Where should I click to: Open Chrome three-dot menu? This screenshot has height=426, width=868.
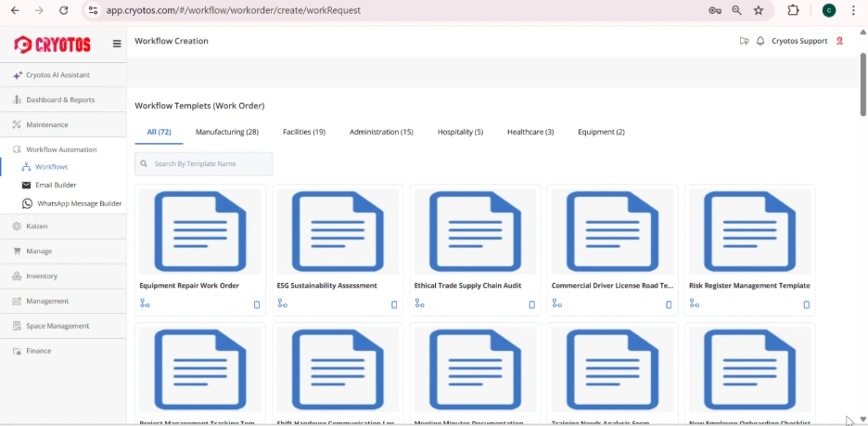pos(853,10)
